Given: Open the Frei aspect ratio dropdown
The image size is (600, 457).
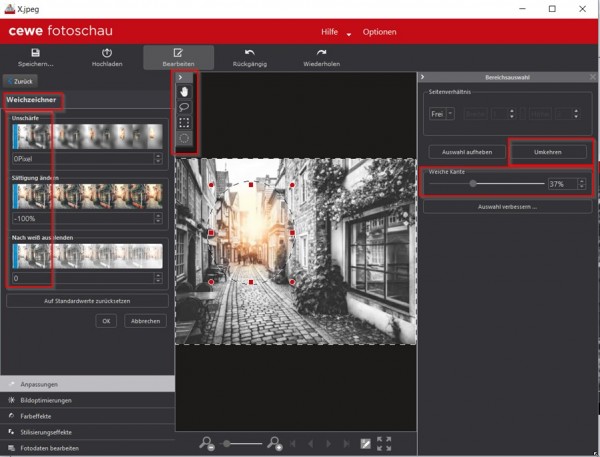Looking at the screenshot, I should (x=440, y=113).
